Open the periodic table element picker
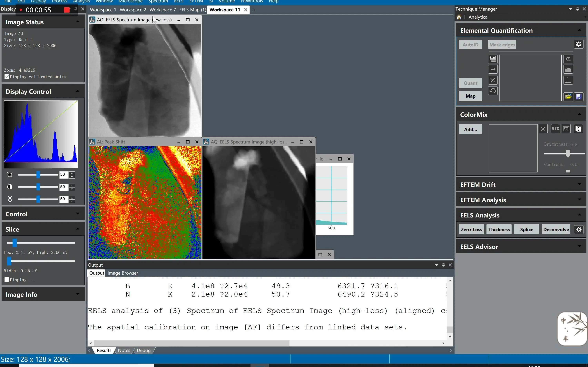This screenshot has height=367, width=588. [493, 59]
